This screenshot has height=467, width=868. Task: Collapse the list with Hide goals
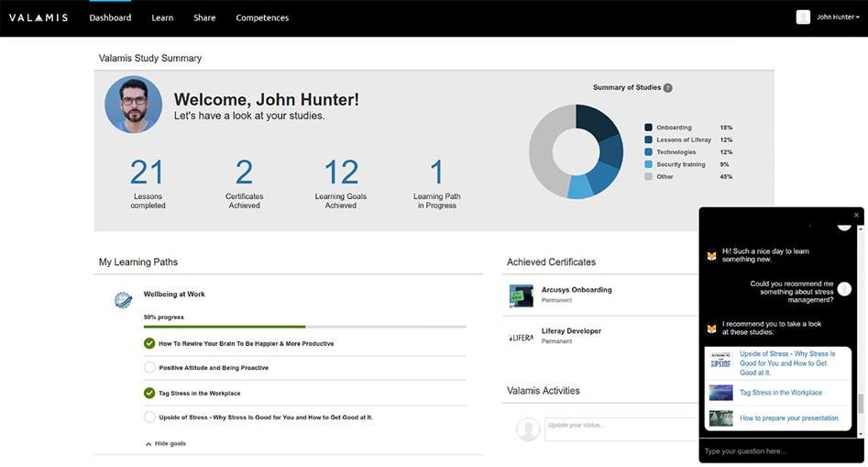point(166,444)
